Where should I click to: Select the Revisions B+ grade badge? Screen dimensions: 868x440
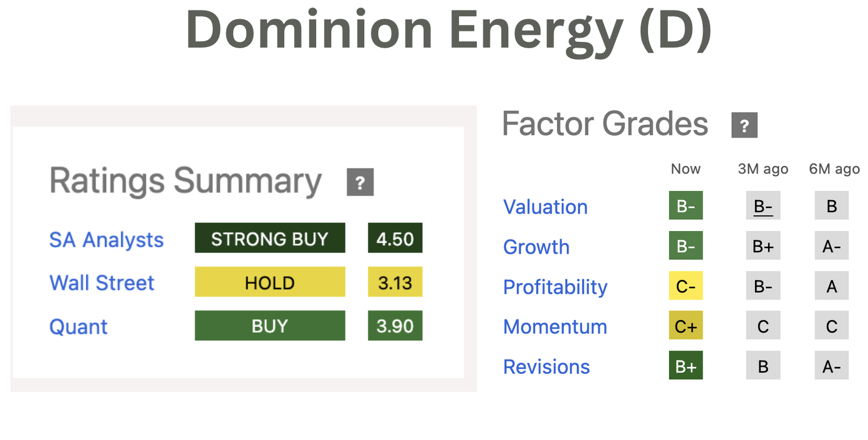[x=686, y=366]
